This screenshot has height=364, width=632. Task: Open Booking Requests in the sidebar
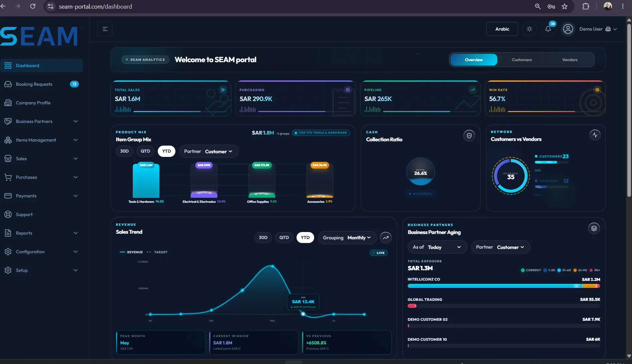pyautogui.click(x=42, y=84)
